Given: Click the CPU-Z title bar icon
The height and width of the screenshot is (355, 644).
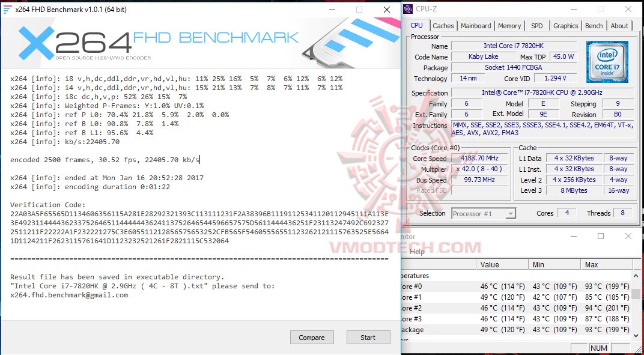Looking at the screenshot, I should click(x=408, y=8).
